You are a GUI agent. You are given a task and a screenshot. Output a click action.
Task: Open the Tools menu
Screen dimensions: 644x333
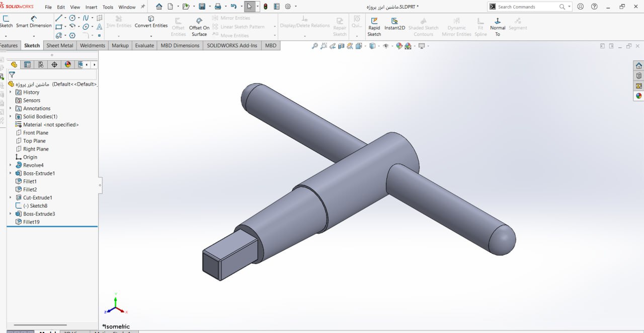pos(108,7)
